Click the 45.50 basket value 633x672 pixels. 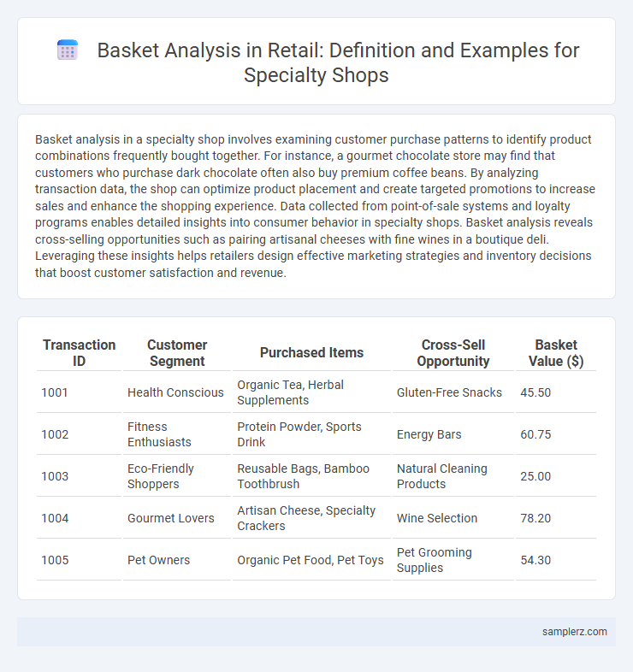click(x=535, y=392)
